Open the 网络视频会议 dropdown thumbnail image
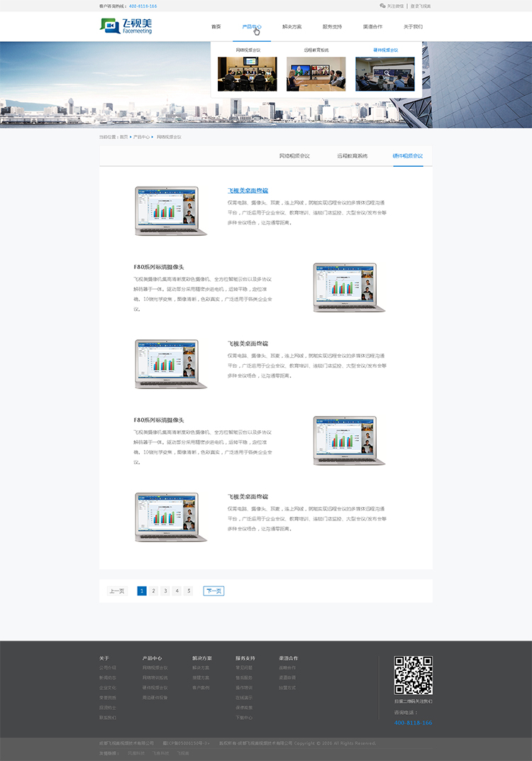 click(x=248, y=74)
